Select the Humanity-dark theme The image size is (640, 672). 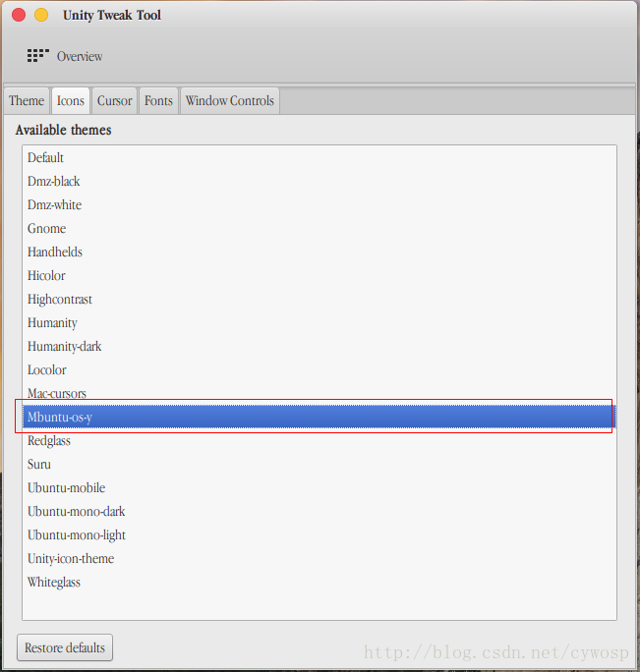[x=320, y=346]
